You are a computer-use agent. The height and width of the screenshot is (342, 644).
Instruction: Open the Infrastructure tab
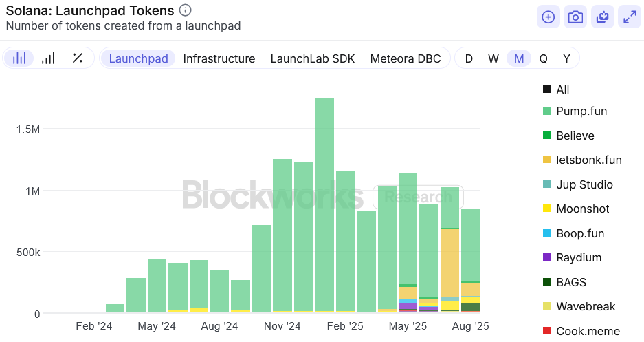(219, 58)
